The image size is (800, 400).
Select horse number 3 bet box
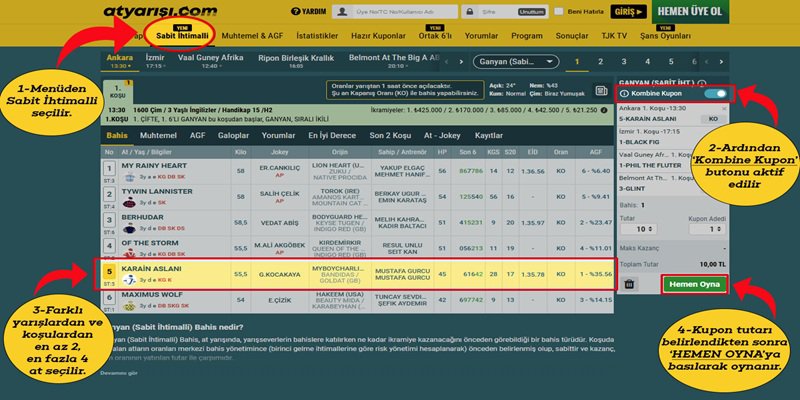109,220
